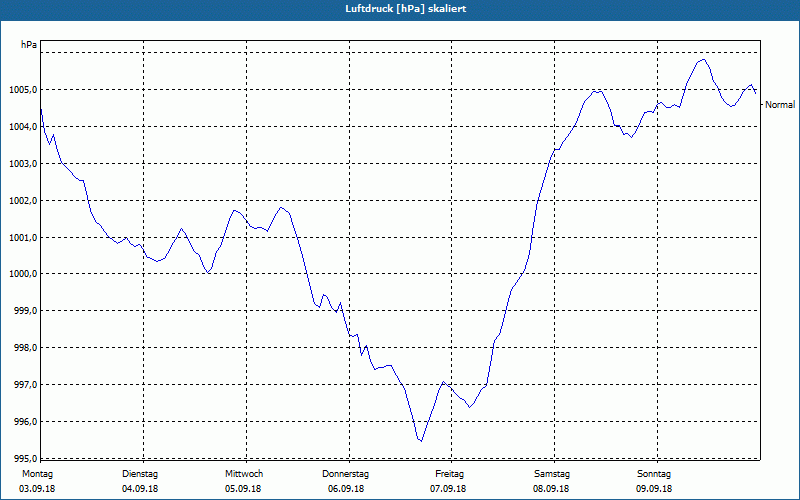800x500 pixels.
Task: Select the 'Mittwoch' day label
Action: [x=244, y=474]
